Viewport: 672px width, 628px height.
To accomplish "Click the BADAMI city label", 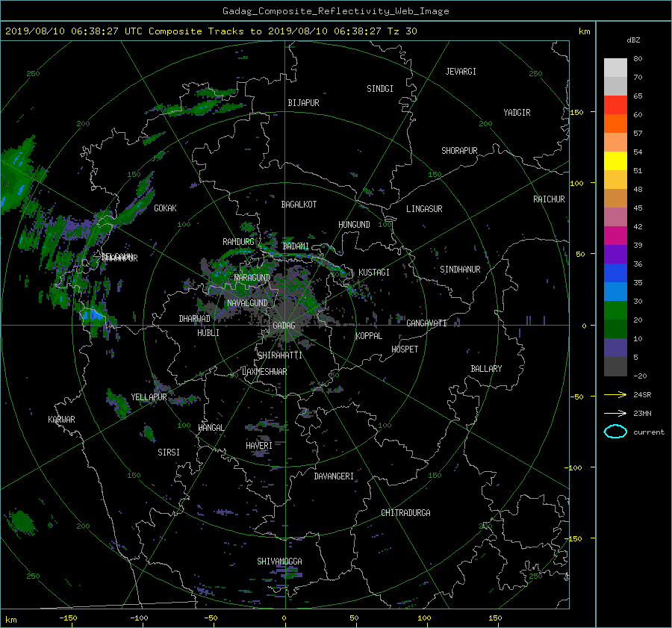I will [x=296, y=246].
